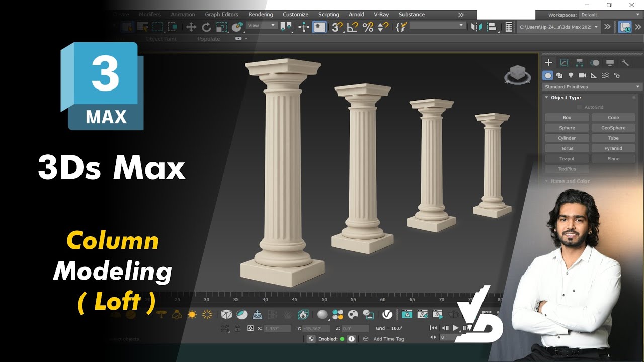Create a Cylinder primitive

(567, 138)
